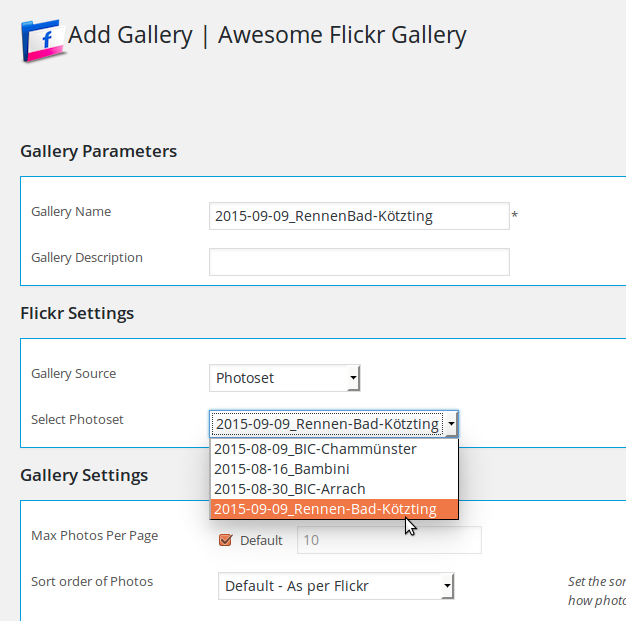Collapse the Select Photoset dropdown arrow

[x=451, y=424]
